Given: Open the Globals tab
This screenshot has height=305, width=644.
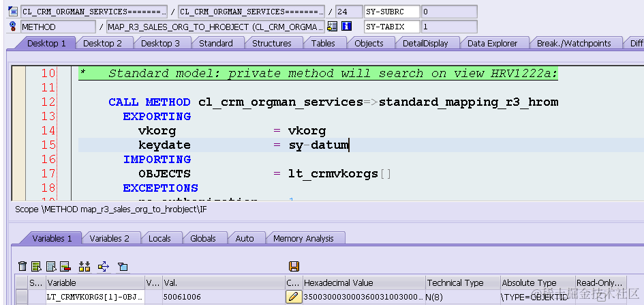Looking at the screenshot, I should point(203,238).
